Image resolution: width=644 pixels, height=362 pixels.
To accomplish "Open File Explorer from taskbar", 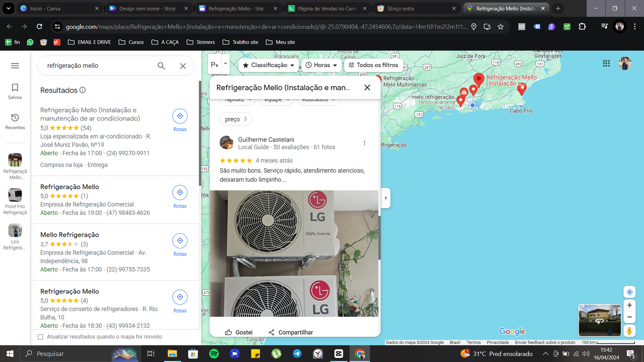I will click(172, 353).
